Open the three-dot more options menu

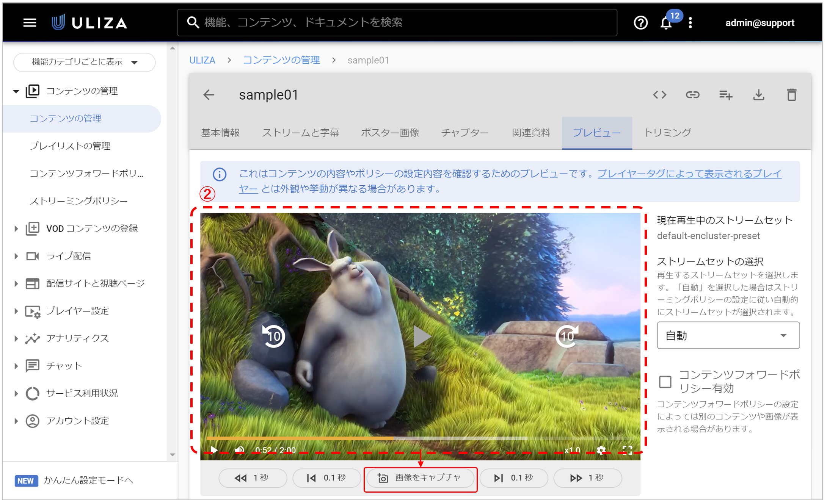690,23
